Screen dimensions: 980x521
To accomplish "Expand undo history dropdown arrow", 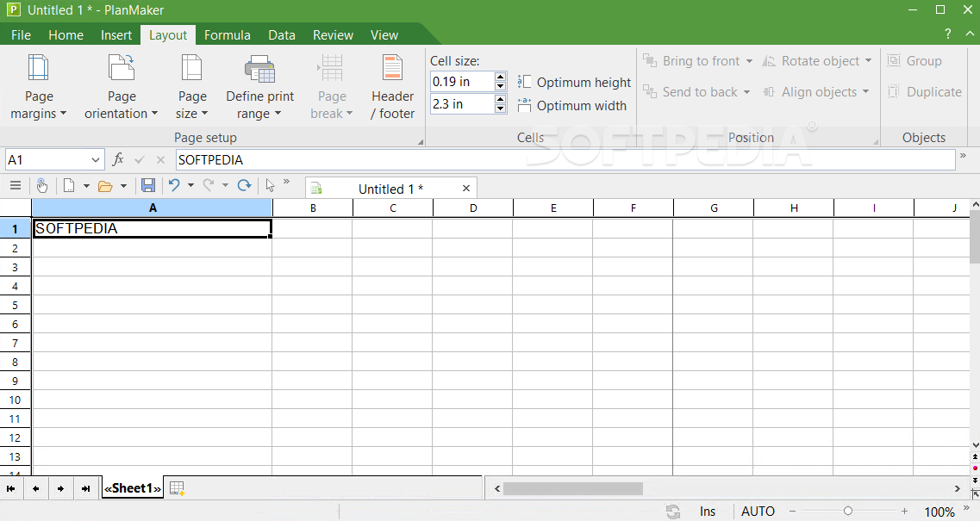I will pos(190,185).
